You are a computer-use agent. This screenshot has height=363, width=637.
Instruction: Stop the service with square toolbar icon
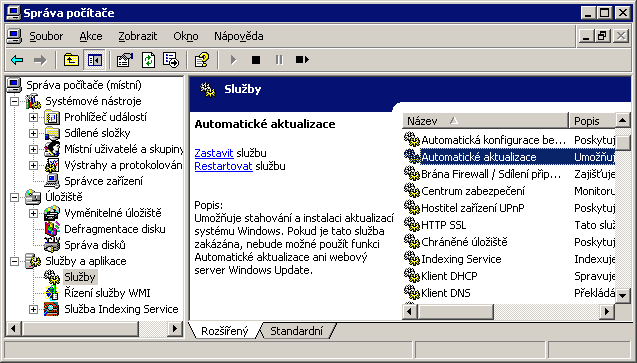(256, 60)
